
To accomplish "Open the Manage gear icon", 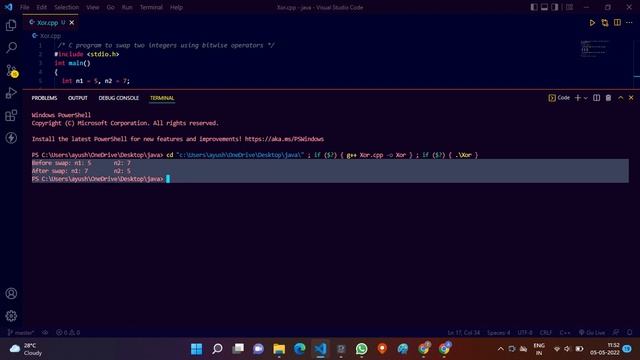I will [11, 316].
